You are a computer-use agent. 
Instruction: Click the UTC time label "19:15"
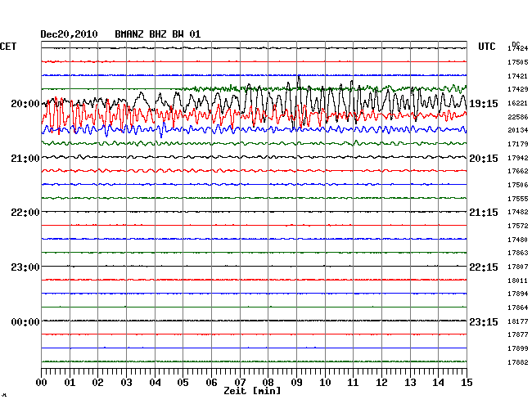click(x=484, y=104)
